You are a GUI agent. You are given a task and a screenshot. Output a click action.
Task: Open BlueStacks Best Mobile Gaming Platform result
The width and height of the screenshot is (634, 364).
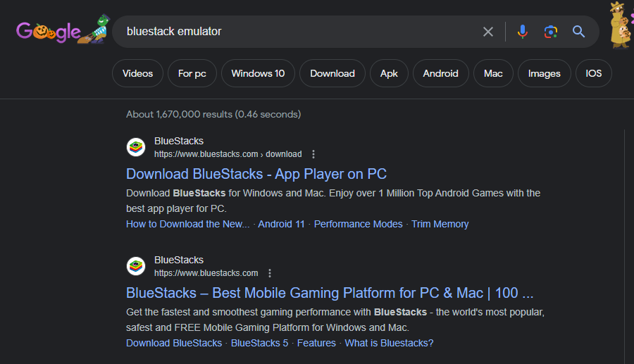point(330,294)
